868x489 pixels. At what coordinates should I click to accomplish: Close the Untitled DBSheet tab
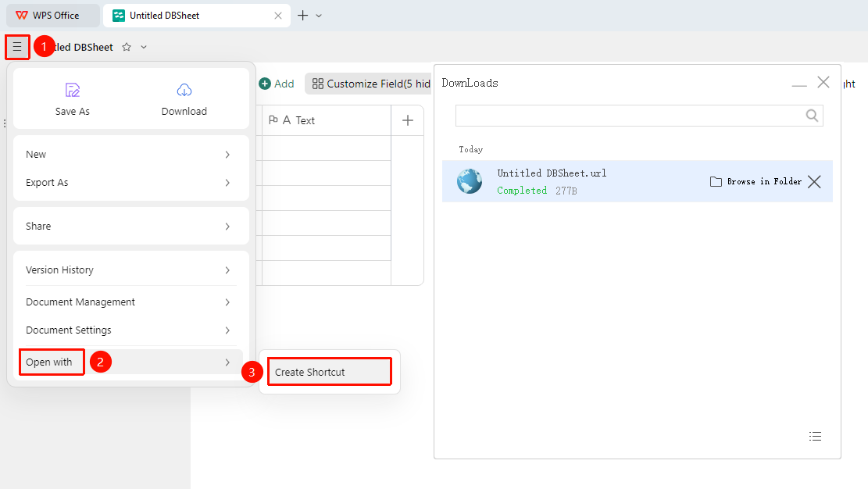tap(278, 16)
